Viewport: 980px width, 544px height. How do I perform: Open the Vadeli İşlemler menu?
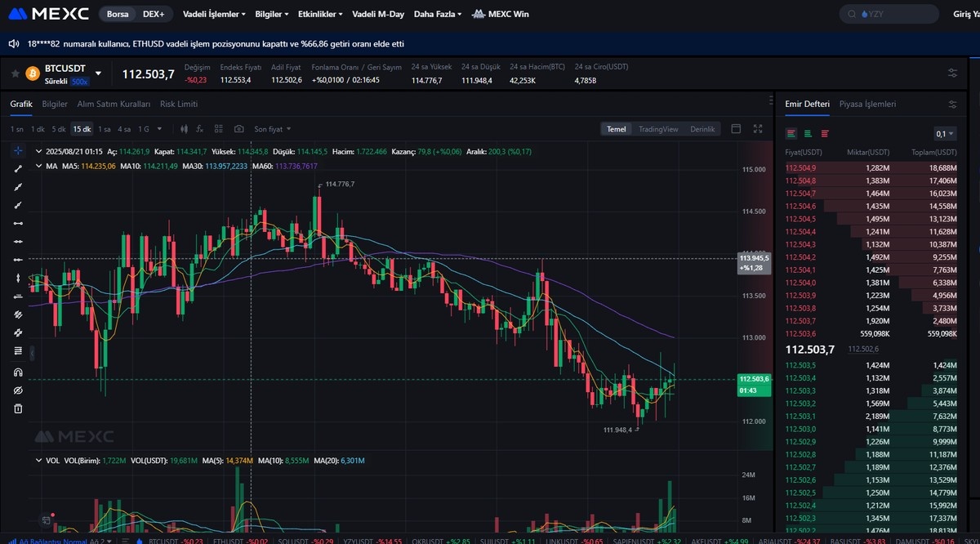coord(215,14)
